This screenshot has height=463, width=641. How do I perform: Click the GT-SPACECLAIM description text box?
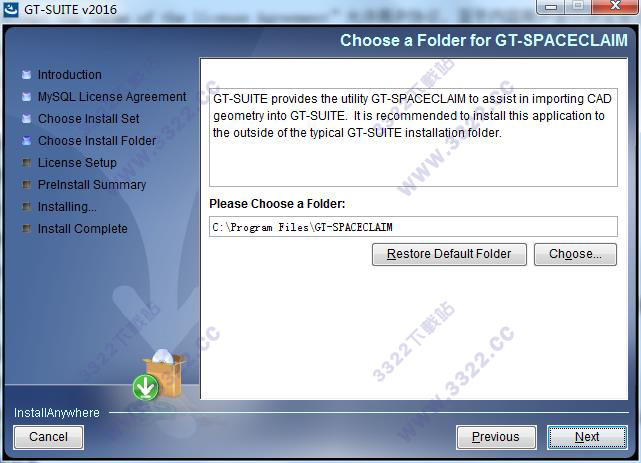coord(413,137)
